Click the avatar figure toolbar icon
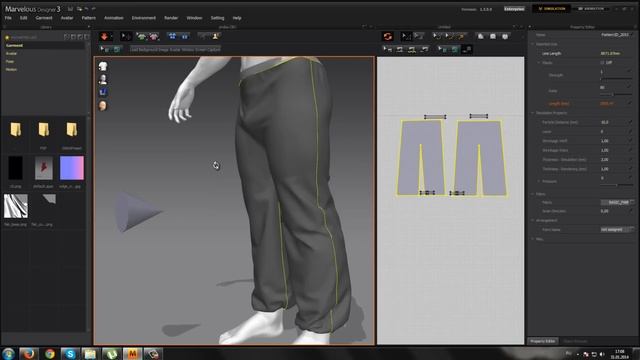 pos(216,36)
